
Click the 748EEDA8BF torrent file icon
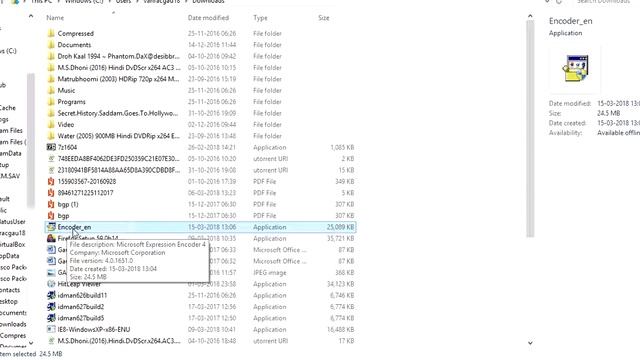pyautogui.click(x=51, y=159)
